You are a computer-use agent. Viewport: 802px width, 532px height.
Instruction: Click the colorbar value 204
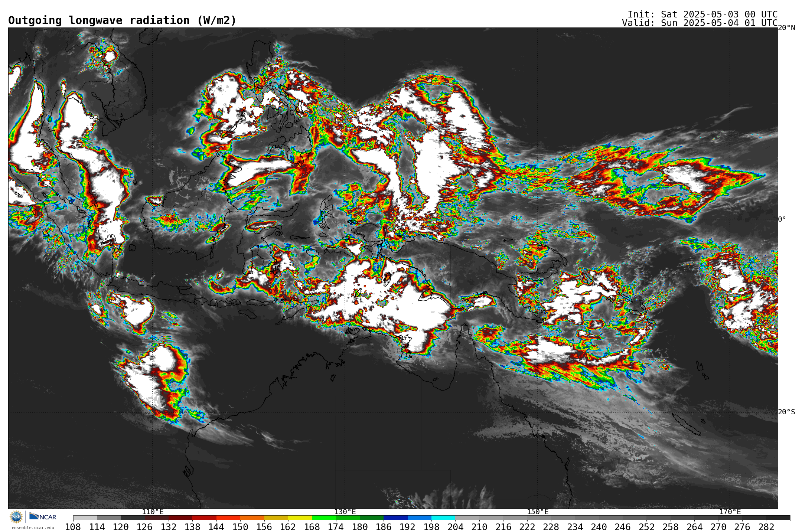(455, 527)
